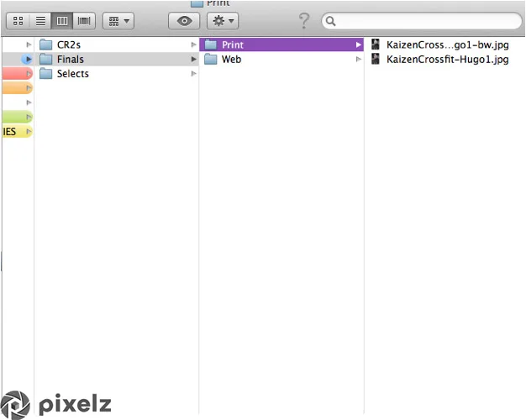The height and width of the screenshot is (420, 526).
Task: Select the Print folder
Action: (281, 45)
